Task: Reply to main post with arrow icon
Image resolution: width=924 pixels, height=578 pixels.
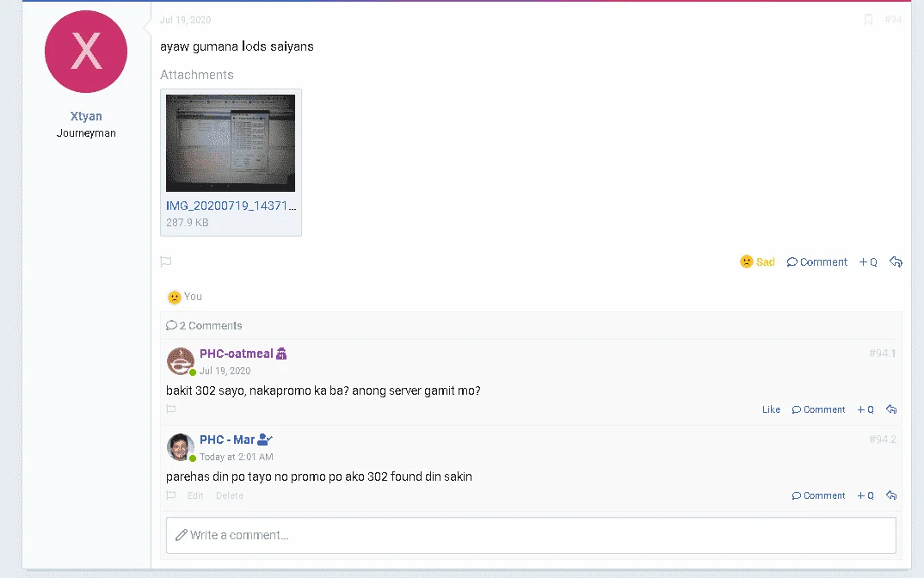Action: (x=896, y=261)
